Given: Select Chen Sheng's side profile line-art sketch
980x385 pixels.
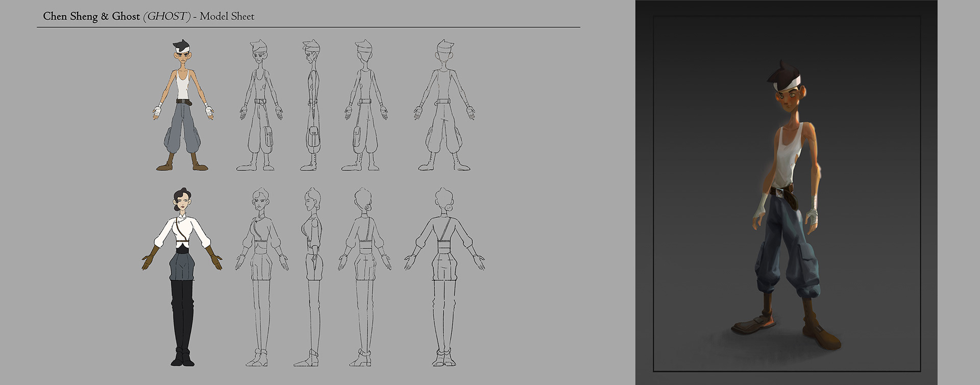Looking at the screenshot, I should coord(311,106).
